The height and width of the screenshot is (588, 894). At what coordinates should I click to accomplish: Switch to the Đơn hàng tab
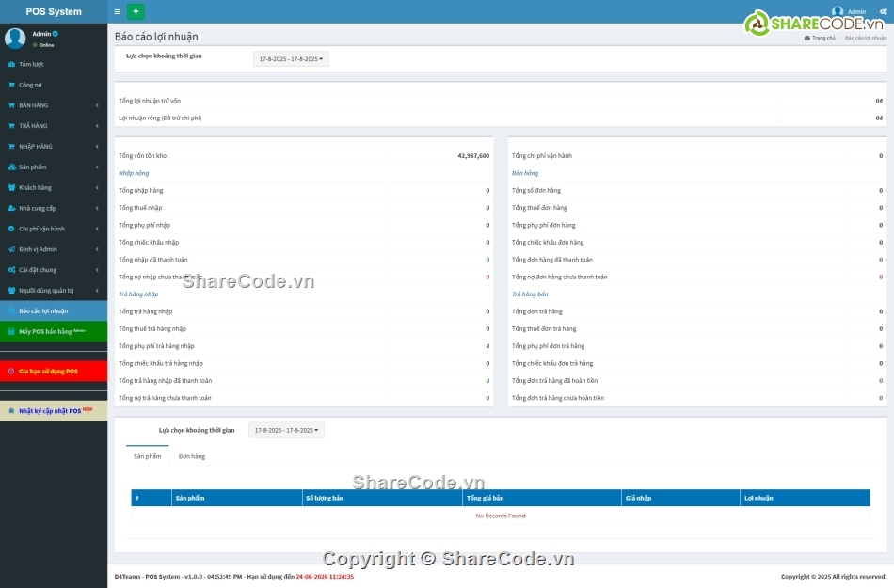point(191,456)
